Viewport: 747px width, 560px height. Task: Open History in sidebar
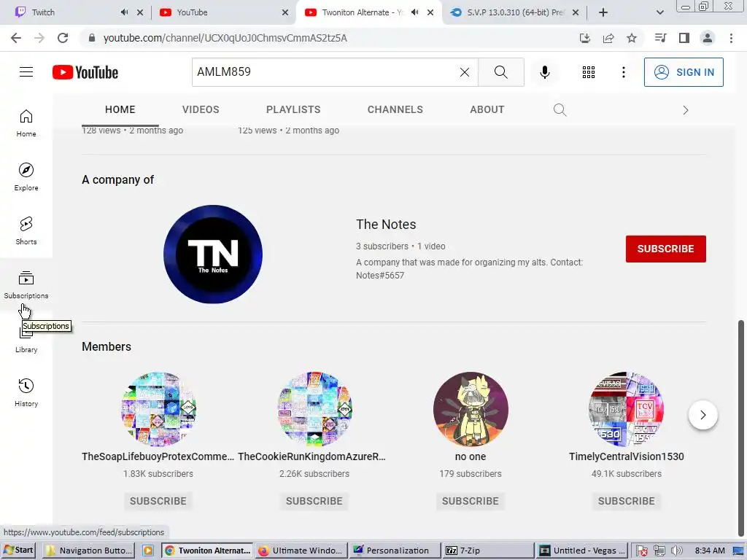point(26,392)
